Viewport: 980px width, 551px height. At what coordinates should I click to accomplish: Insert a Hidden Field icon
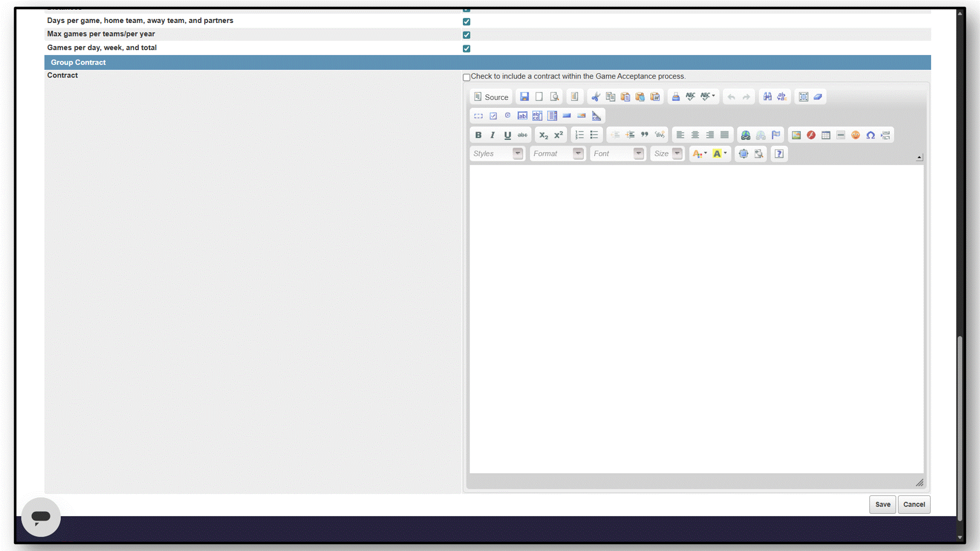pyautogui.click(x=596, y=116)
